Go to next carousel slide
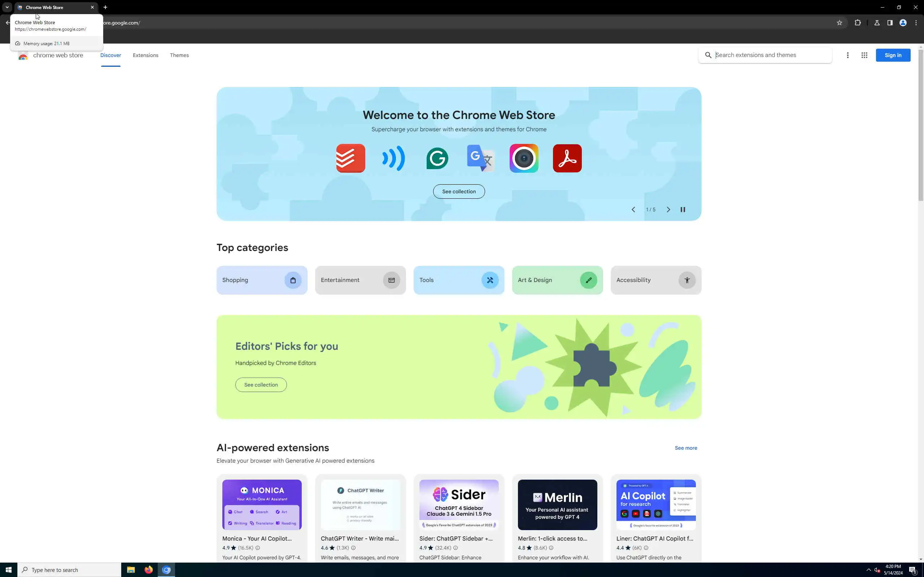 (668, 210)
